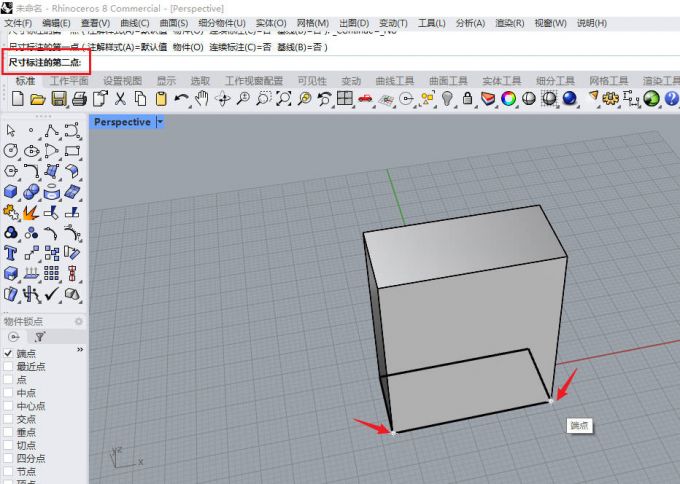
Task: Activate the Pan hand tool
Action: pos(202,99)
